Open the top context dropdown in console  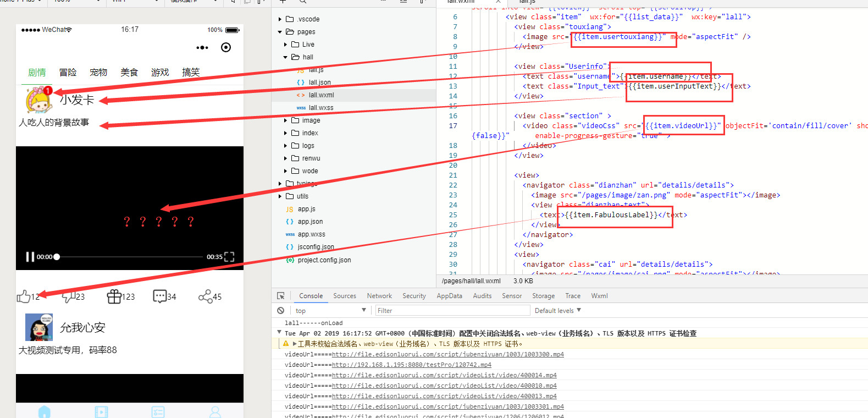[331, 311]
